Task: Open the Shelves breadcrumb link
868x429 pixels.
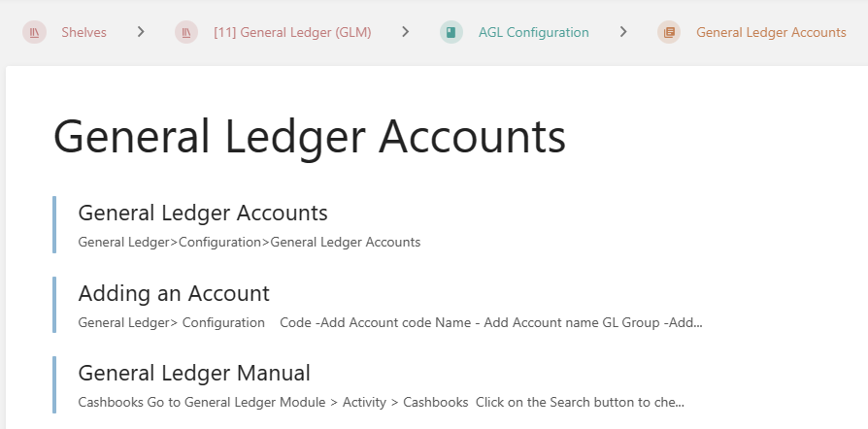Action: click(83, 32)
